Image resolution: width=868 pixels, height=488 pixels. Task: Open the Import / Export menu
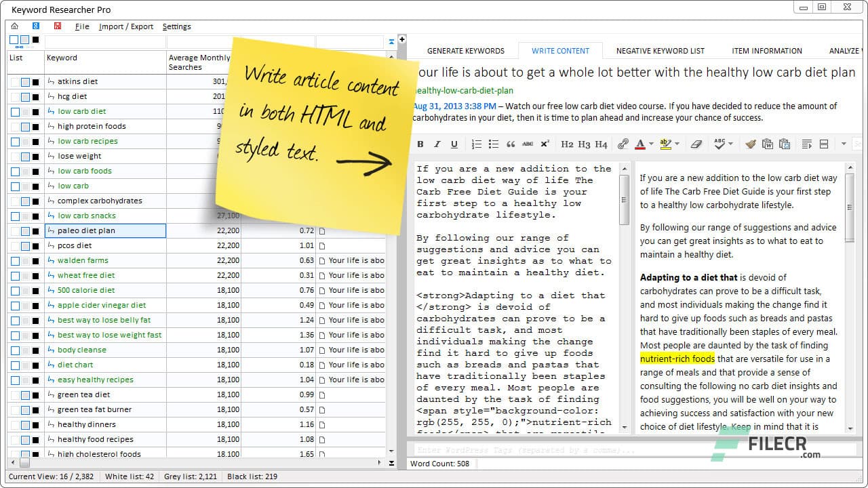tap(126, 26)
